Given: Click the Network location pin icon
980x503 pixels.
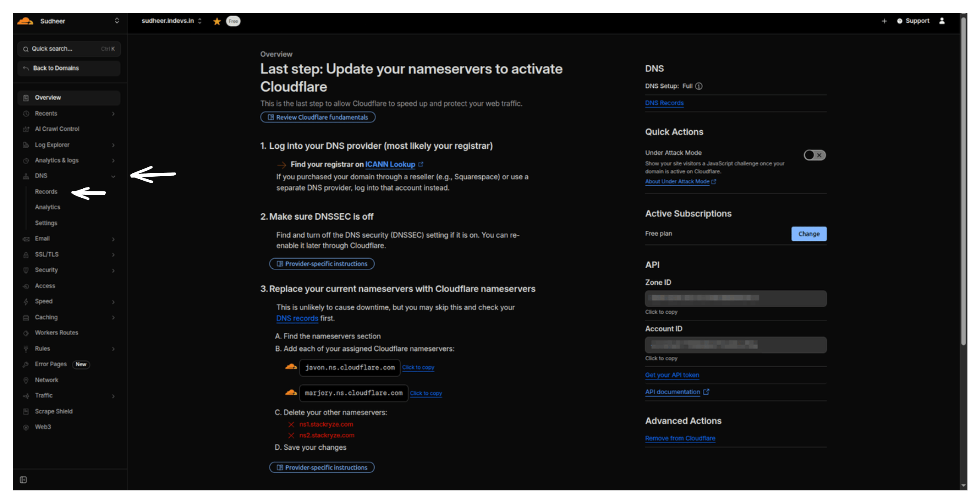Looking at the screenshot, I should pyautogui.click(x=26, y=380).
